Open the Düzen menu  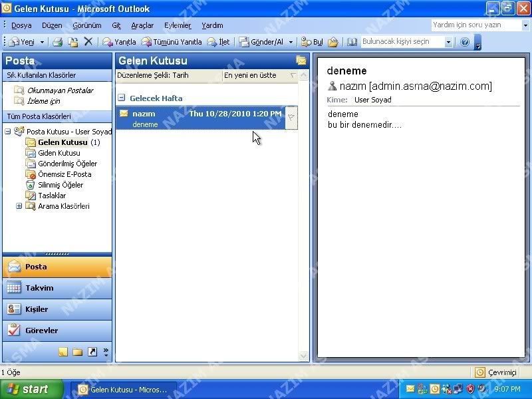[52, 25]
